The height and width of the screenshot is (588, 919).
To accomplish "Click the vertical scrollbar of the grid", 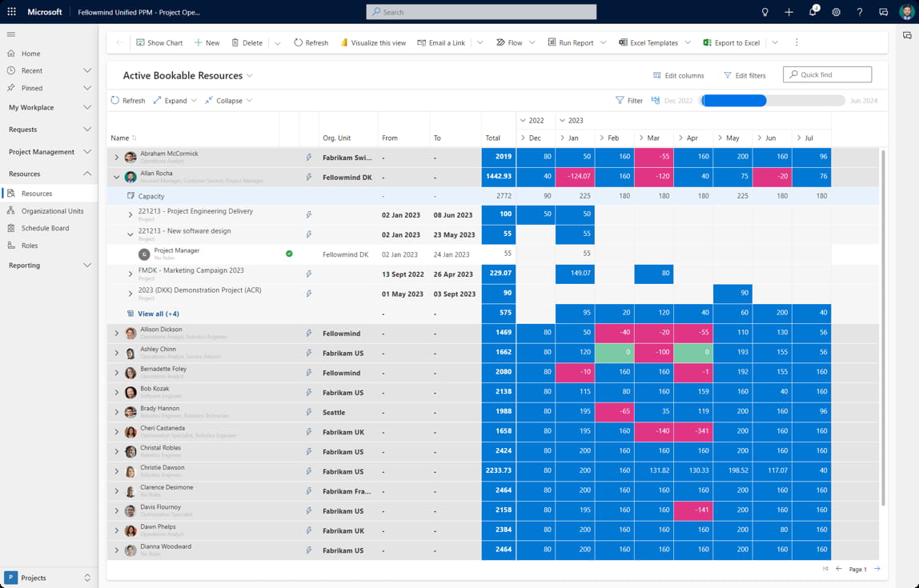I will point(883,328).
